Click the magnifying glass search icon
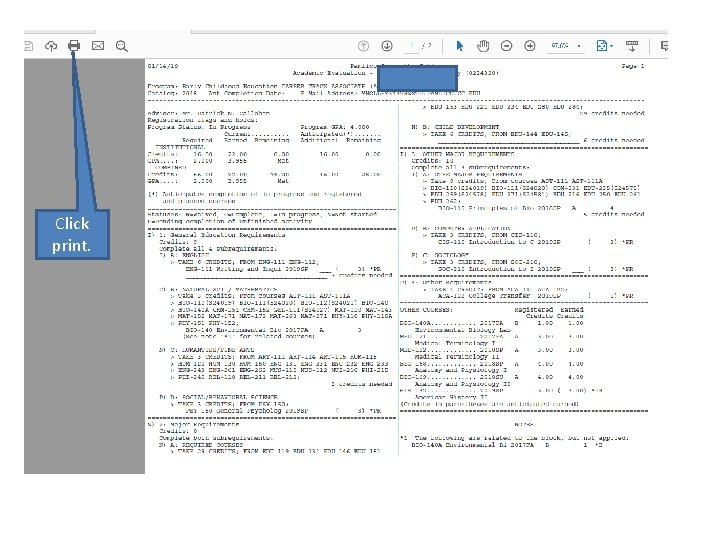The width and height of the screenshot is (720, 540). (x=122, y=46)
